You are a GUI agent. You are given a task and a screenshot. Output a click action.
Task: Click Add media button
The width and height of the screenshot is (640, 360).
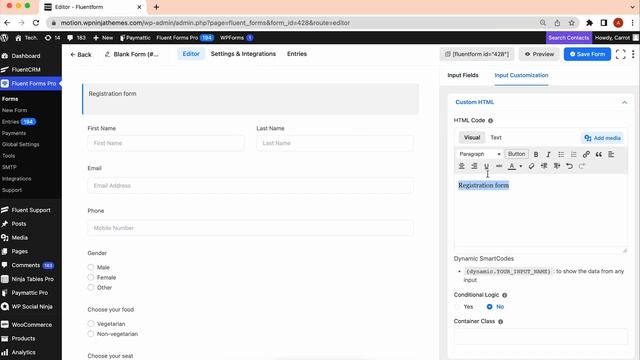pyautogui.click(x=602, y=138)
